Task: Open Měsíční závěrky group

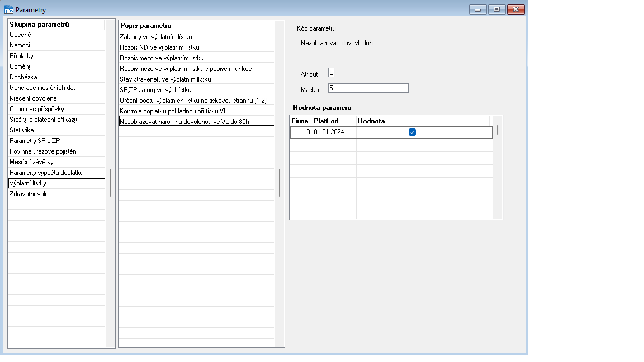Action: 56,163
